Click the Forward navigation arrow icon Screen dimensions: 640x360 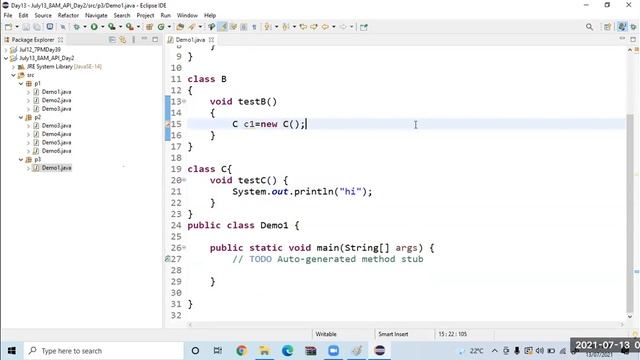pos(343,27)
